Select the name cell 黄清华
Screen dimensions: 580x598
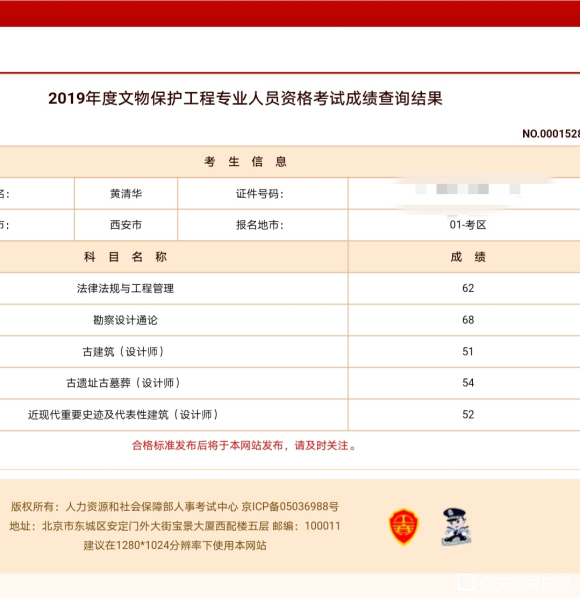pos(126,194)
